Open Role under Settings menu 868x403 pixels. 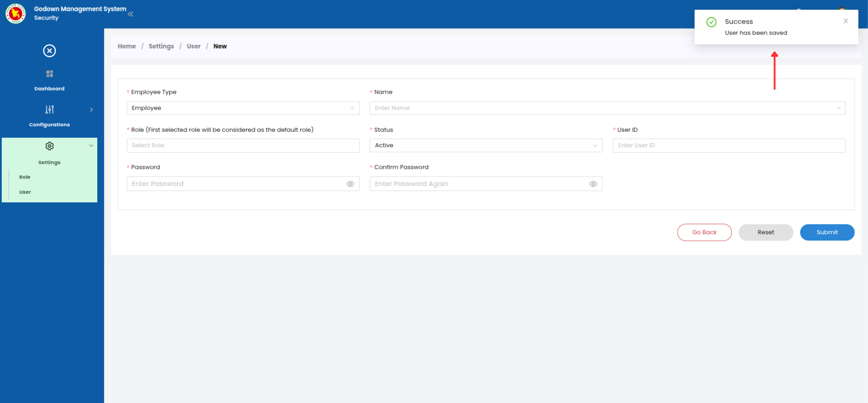pos(25,177)
